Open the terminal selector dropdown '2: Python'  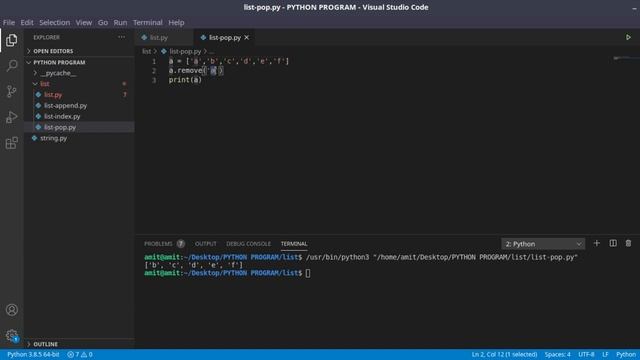pos(543,244)
